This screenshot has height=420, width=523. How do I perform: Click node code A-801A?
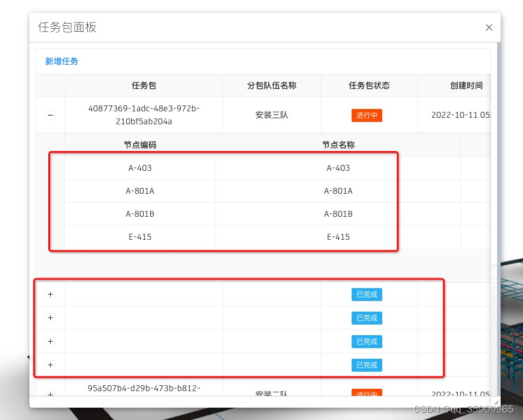coord(140,191)
